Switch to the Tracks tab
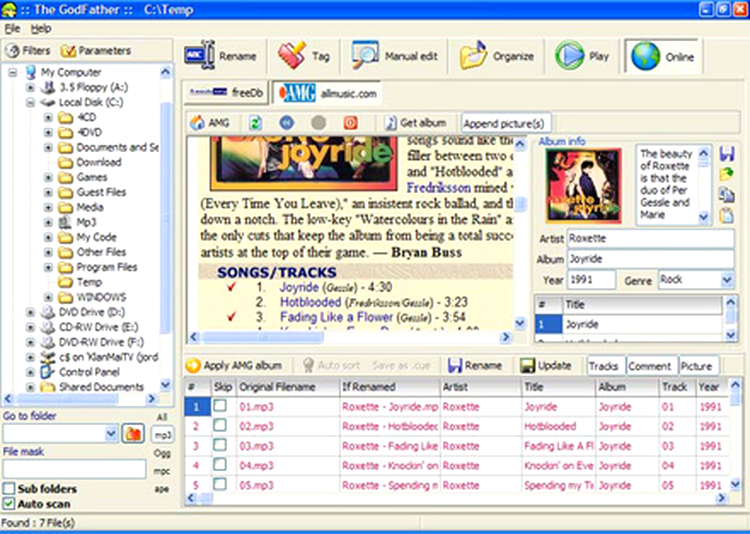 pos(604,366)
